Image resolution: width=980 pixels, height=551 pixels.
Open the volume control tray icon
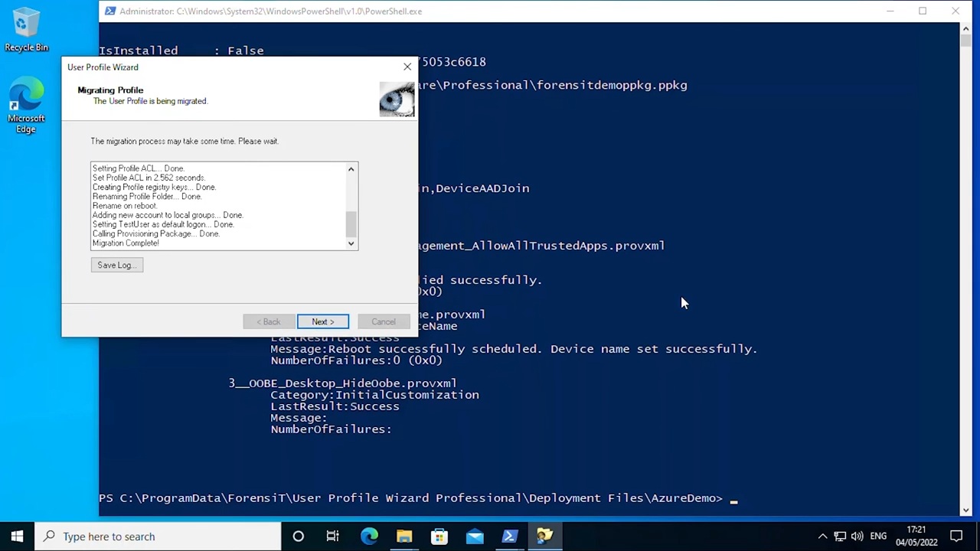[x=857, y=536]
